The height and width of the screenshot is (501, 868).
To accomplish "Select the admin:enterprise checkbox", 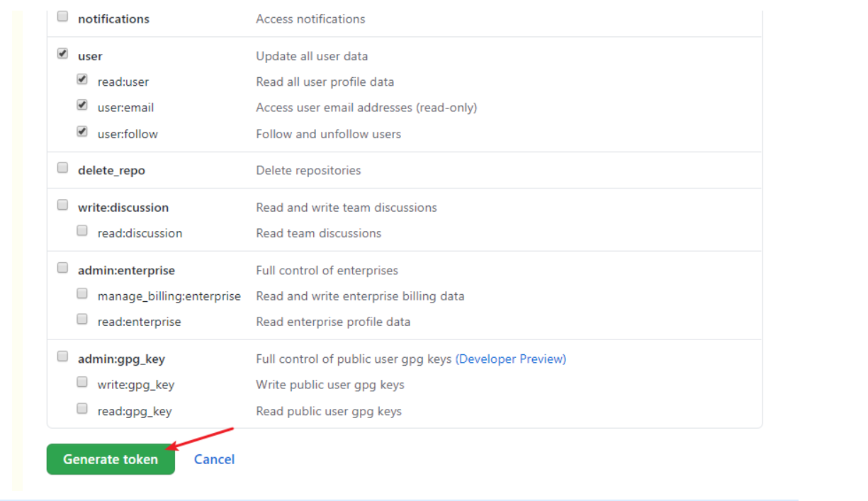I will [63, 268].
